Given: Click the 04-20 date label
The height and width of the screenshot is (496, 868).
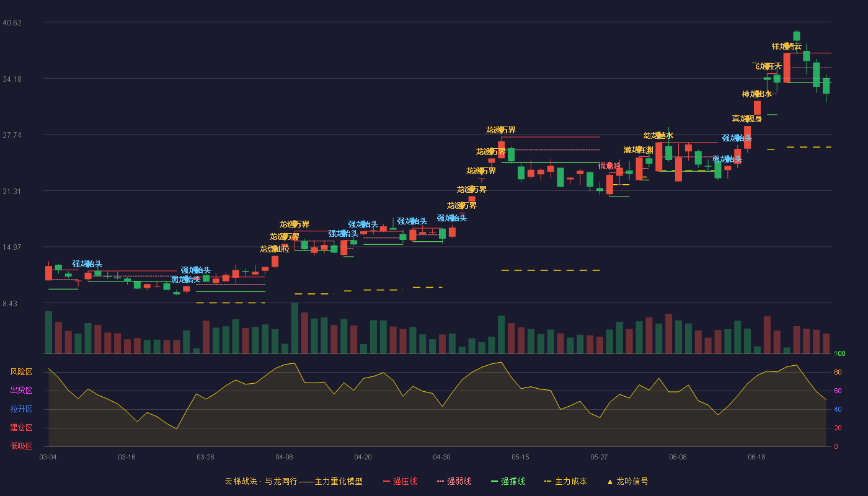Looking at the screenshot, I should (363, 457).
